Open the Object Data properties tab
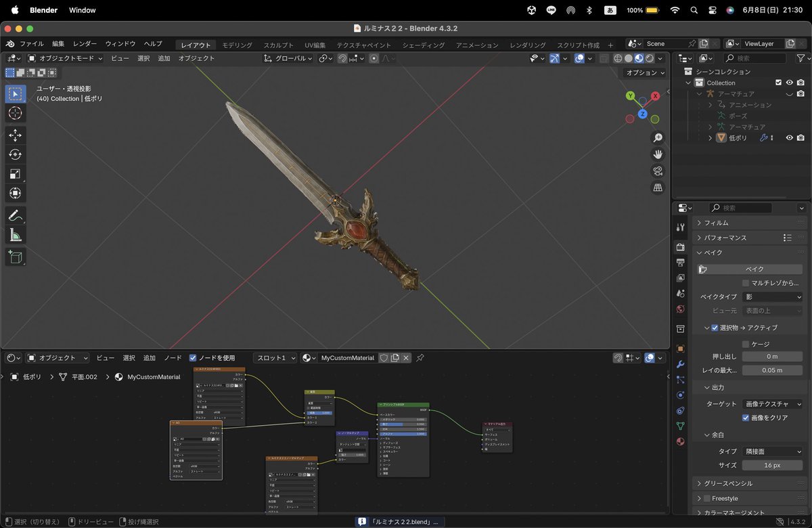Screen dimensions: 812x528 [x=681, y=426]
